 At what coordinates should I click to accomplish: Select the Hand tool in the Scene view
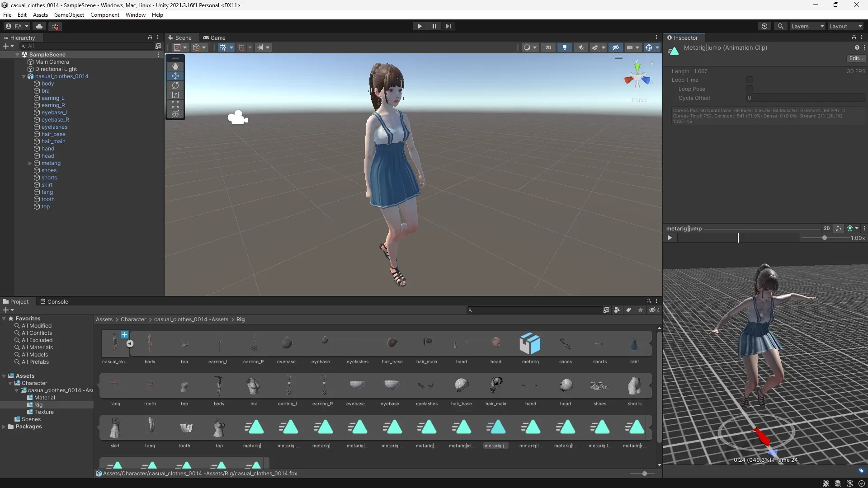click(175, 66)
